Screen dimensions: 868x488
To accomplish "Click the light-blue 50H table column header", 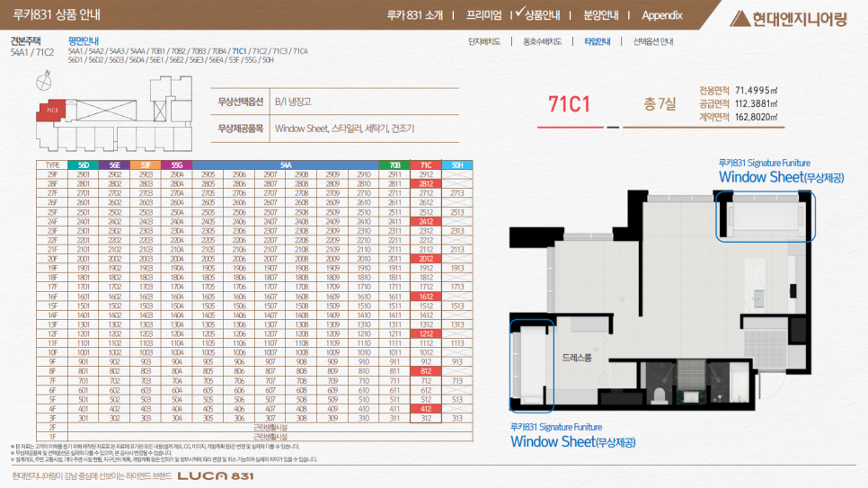I will point(457,165).
